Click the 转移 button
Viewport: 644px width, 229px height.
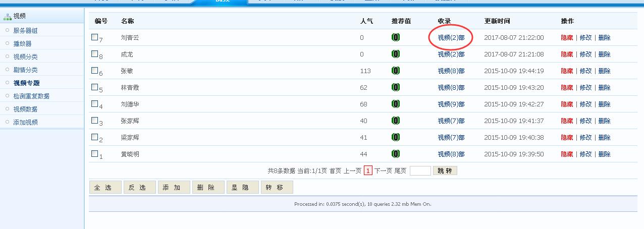[277, 188]
